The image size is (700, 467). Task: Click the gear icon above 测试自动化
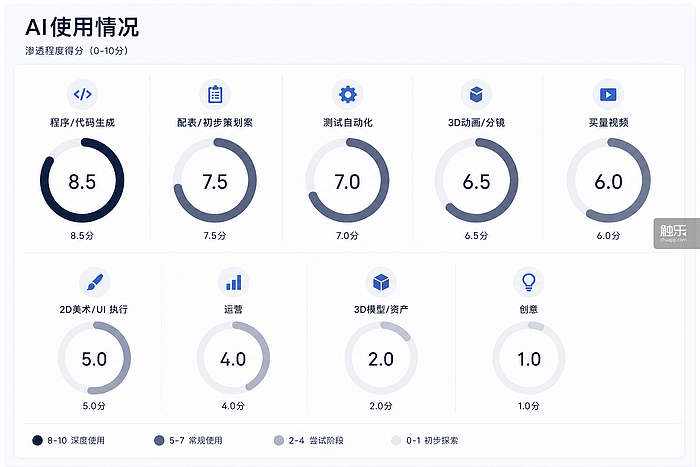pos(348,94)
